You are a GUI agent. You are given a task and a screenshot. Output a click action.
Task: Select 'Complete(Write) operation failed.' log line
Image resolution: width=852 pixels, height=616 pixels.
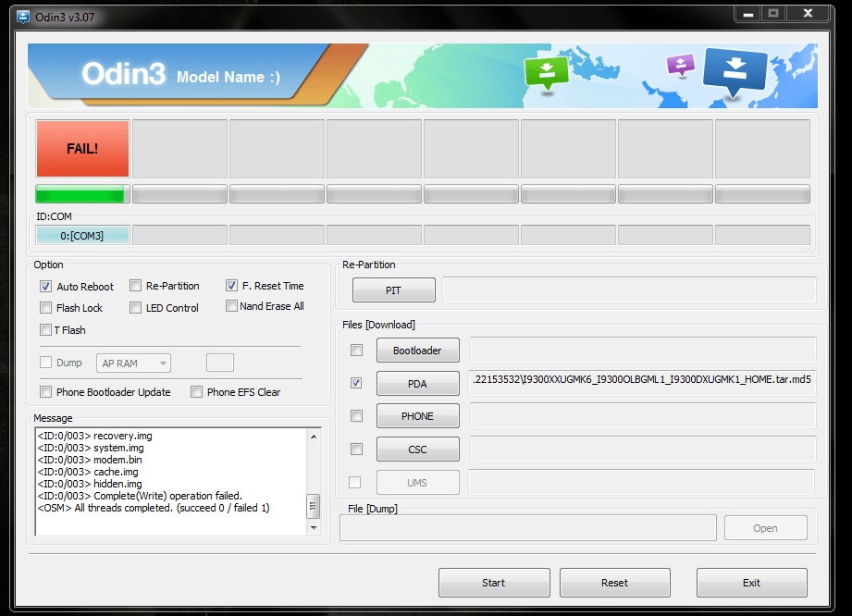point(141,496)
